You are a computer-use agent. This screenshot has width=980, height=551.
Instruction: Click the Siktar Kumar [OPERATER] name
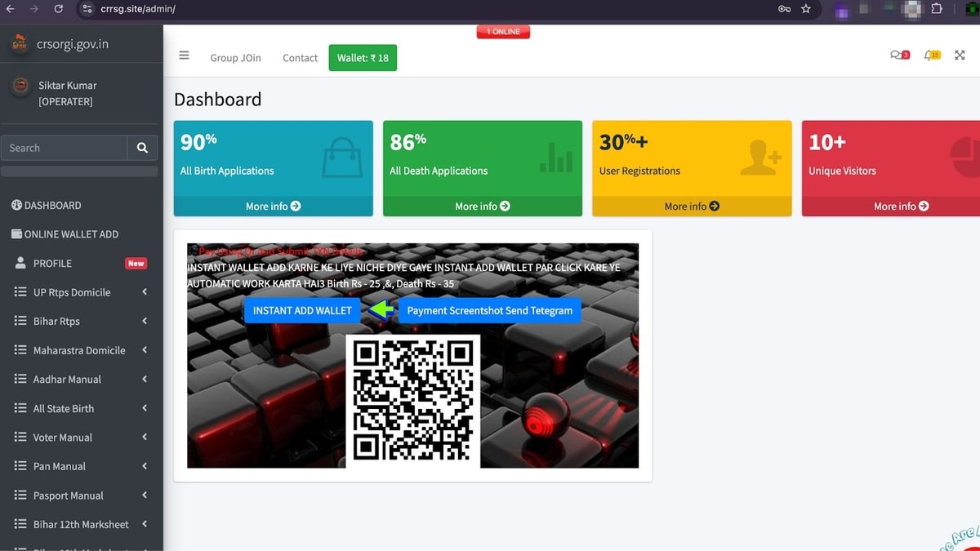[x=67, y=93]
